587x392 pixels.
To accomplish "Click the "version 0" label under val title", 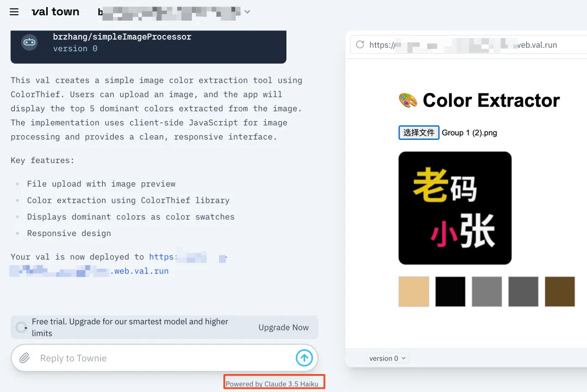I will tap(75, 49).
